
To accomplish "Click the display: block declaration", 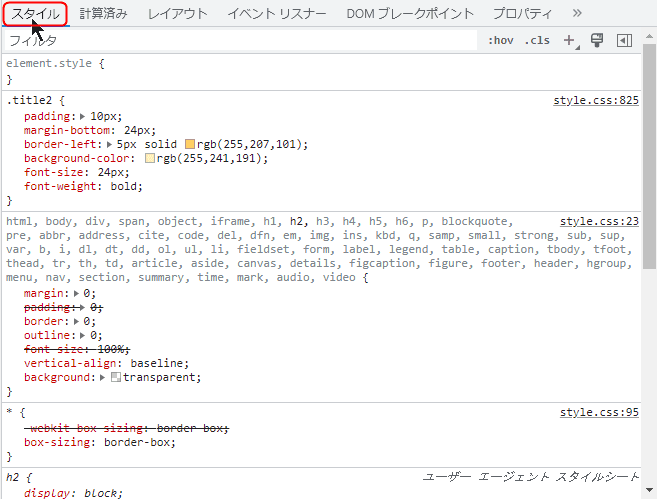I will point(73,493).
